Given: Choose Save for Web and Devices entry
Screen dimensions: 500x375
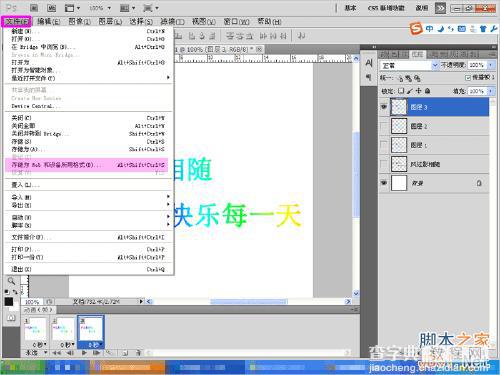Looking at the screenshot, I should click(x=87, y=165).
